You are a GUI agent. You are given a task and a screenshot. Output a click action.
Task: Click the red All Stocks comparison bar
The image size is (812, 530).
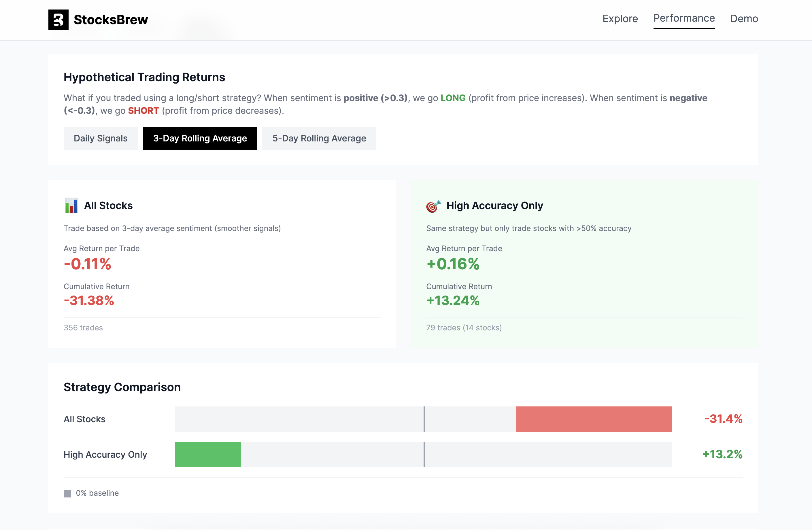coord(594,419)
